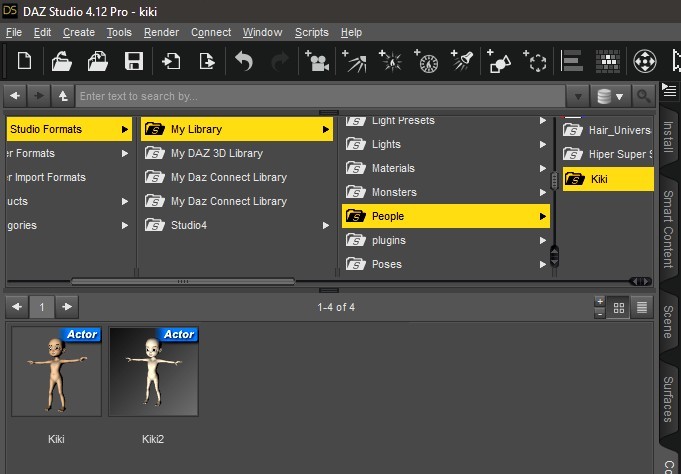
Task: Expand the Lights folder arrow
Action: click(542, 145)
